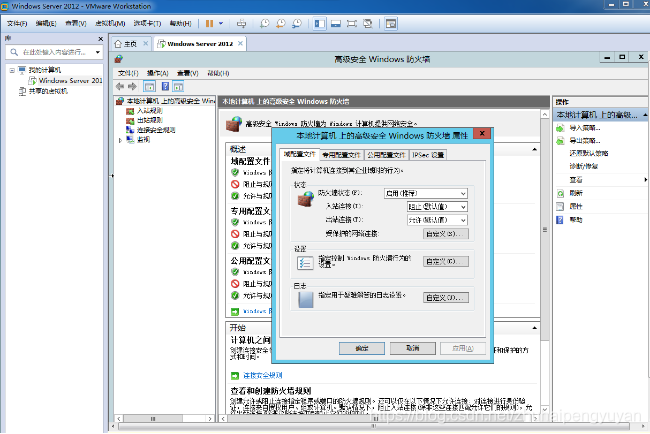The height and width of the screenshot is (434, 650).
Task: Close the 主页 tab
Action: click(x=146, y=44)
